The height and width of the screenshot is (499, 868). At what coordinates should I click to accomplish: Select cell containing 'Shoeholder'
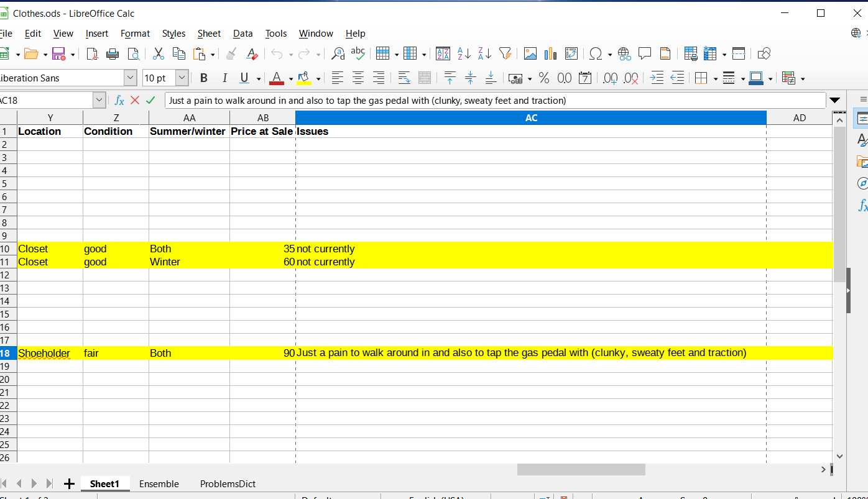(x=50, y=353)
